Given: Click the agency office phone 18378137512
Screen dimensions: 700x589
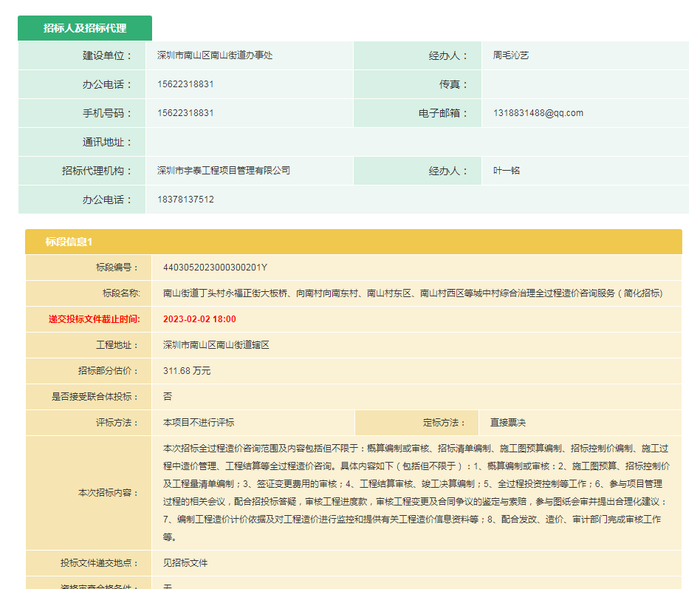Looking at the screenshot, I should [185, 200].
